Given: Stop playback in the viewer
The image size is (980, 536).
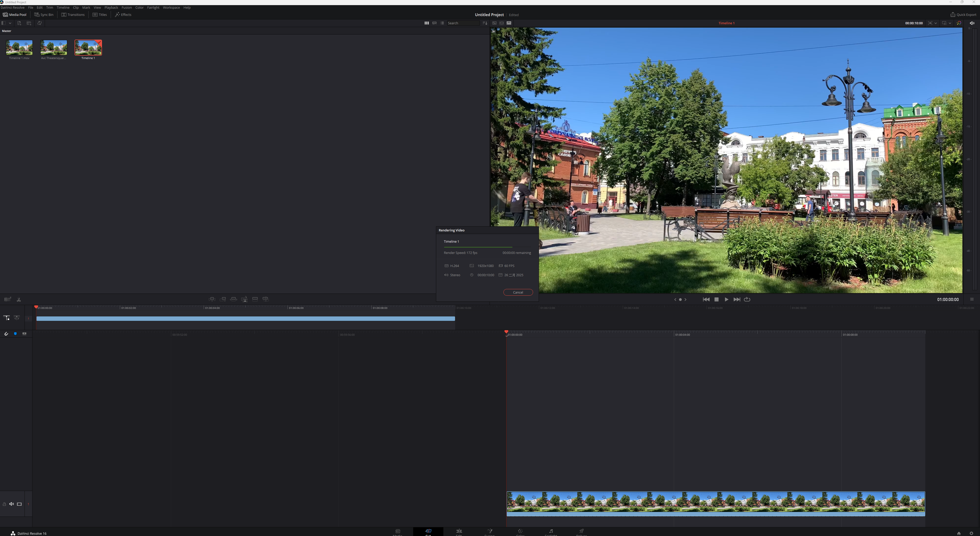Looking at the screenshot, I should click(x=716, y=300).
